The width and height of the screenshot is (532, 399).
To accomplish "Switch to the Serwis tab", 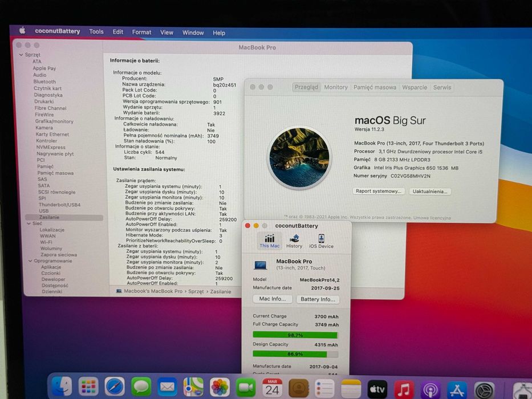I will point(442,88).
